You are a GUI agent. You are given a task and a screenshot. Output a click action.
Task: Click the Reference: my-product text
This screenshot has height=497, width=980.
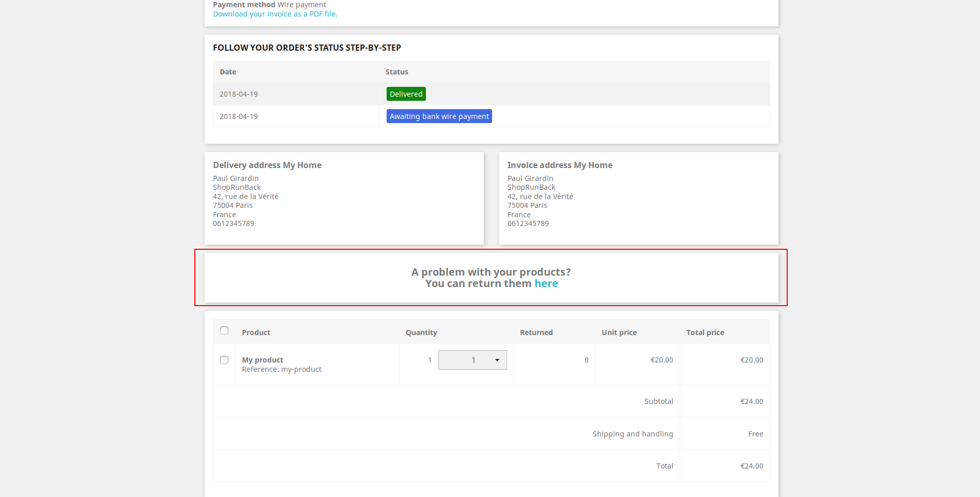(x=282, y=369)
